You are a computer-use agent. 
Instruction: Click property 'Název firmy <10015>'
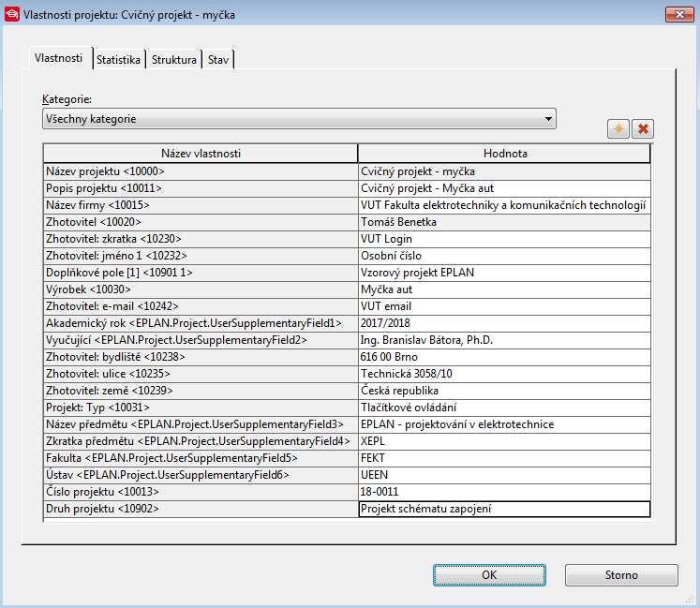(201, 205)
